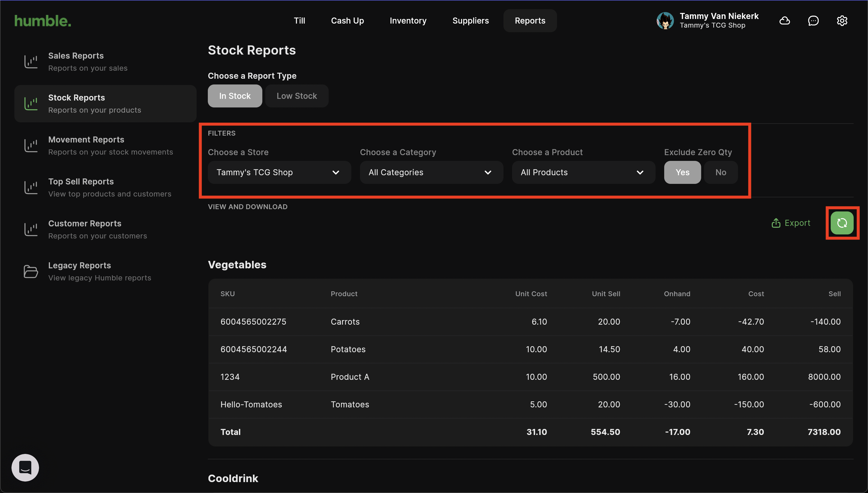Open the support chat widget icon
The width and height of the screenshot is (868, 493).
click(x=25, y=467)
